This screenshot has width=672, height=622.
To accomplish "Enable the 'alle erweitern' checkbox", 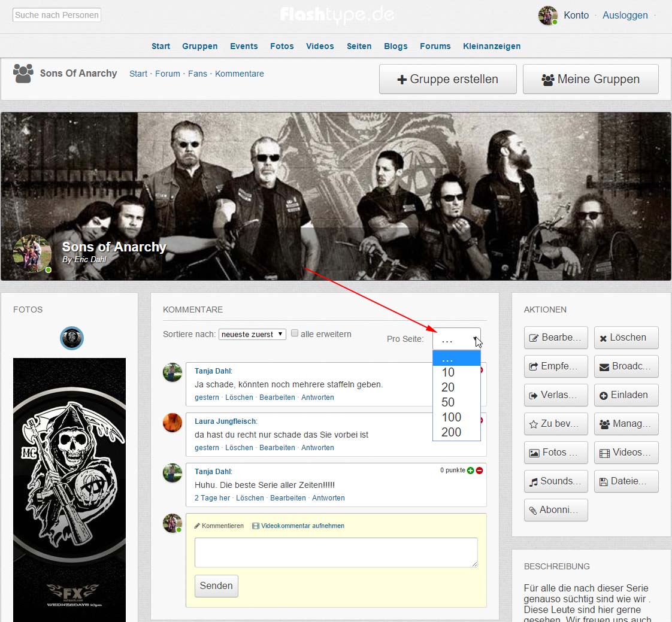I will tap(295, 333).
